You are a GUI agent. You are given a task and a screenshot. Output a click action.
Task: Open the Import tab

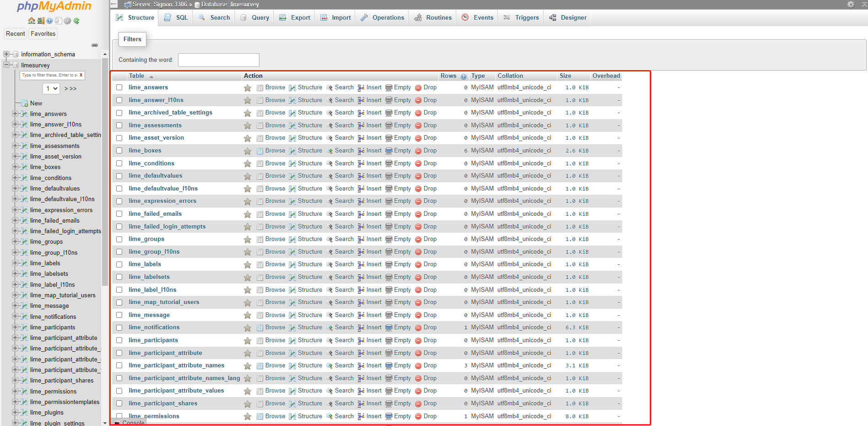click(335, 17)
